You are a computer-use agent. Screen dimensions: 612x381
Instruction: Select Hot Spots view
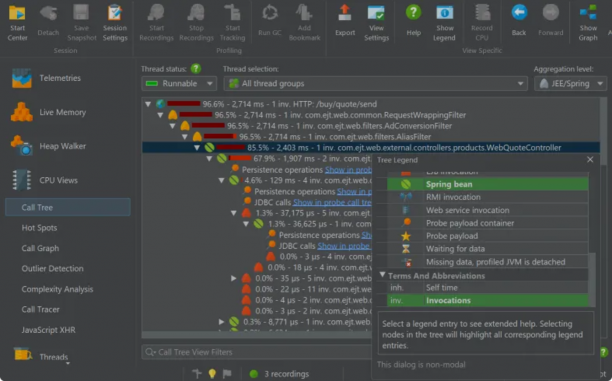click(x=39, y=228)
